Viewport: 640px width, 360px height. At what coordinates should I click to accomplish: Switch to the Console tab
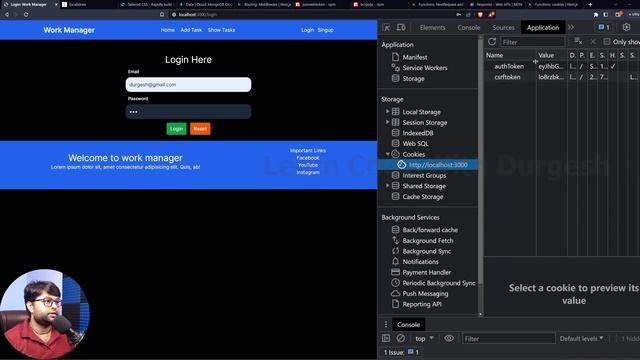[x=469, y=27]
